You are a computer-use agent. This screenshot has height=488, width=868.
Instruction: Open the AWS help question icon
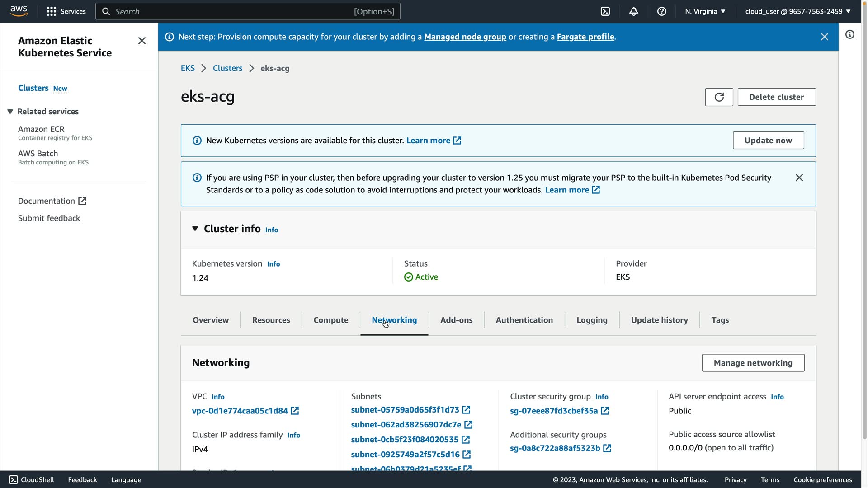[x=661, y=11]
